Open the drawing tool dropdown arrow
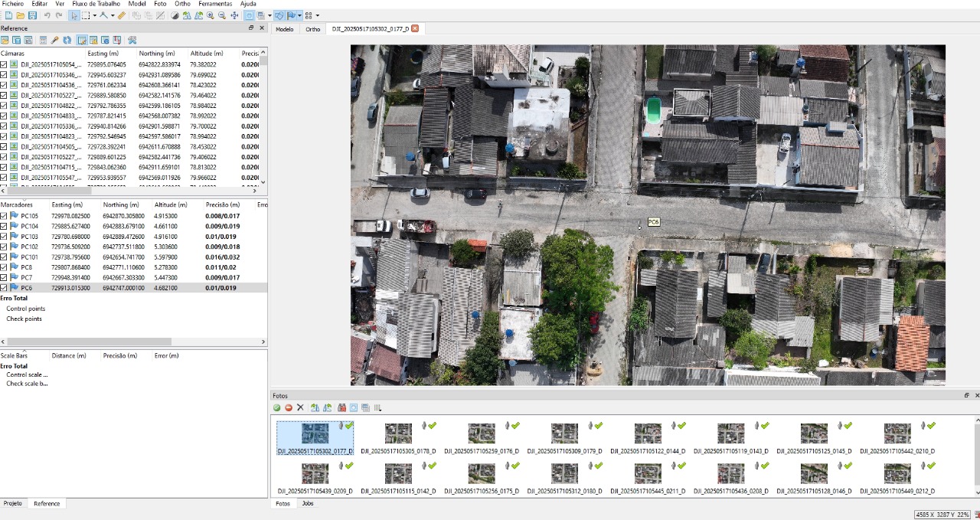Viewport: 980px width, 520px height. click(x=113, y=15)
